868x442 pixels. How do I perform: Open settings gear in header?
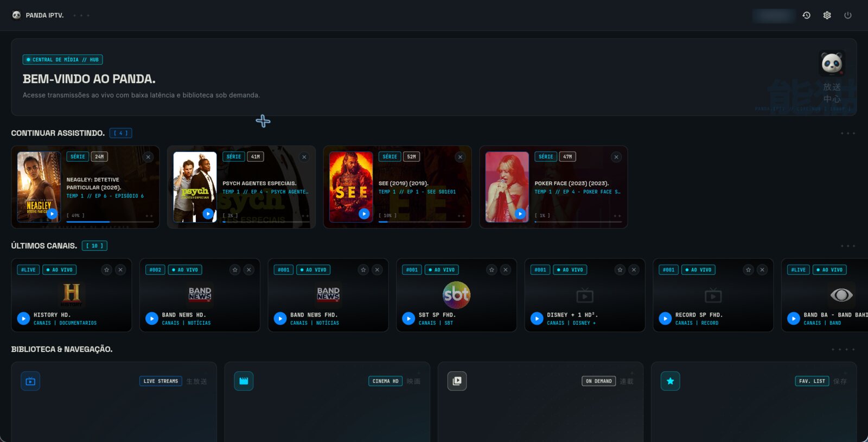click(827, 15)
